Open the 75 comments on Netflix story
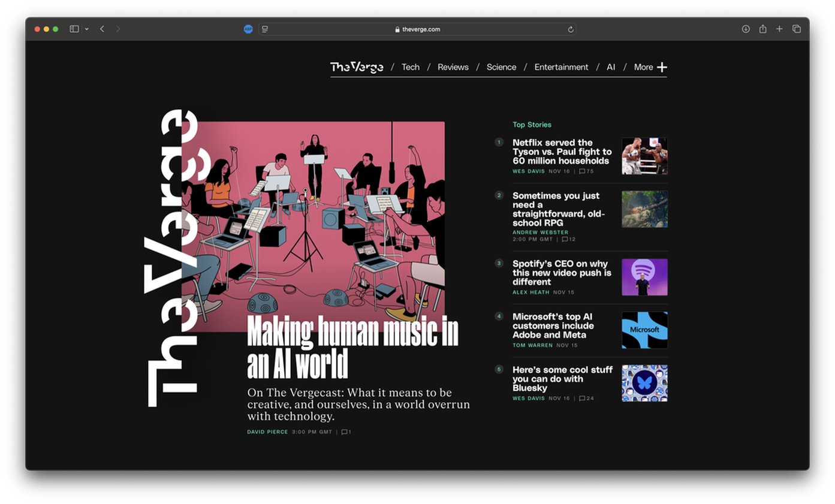The image size is (835, 504). [x=586, y=171]
